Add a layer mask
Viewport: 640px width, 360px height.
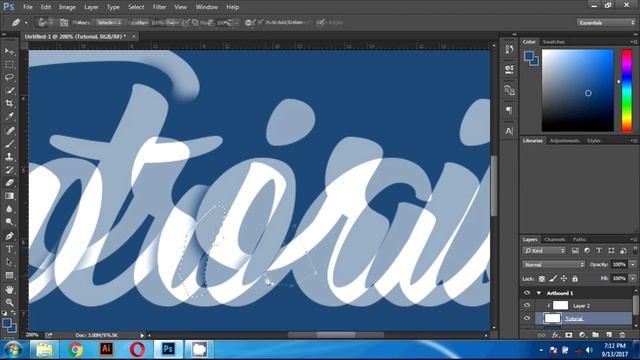569,335
